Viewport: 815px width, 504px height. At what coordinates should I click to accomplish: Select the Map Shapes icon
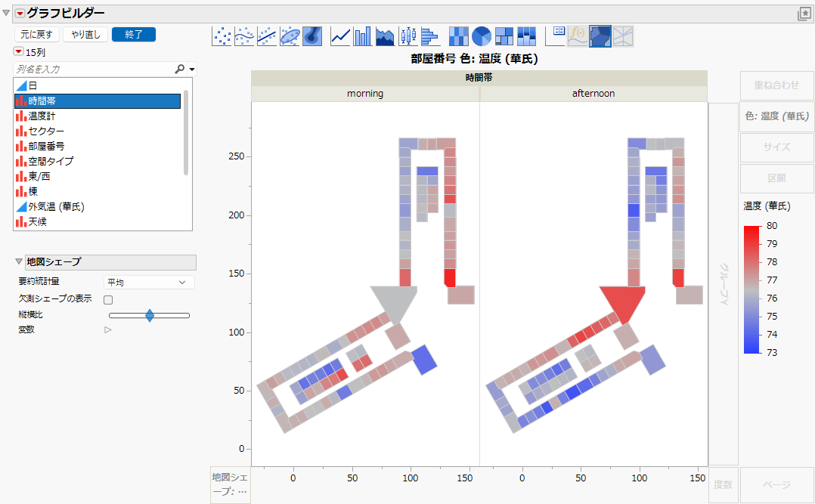600,36
